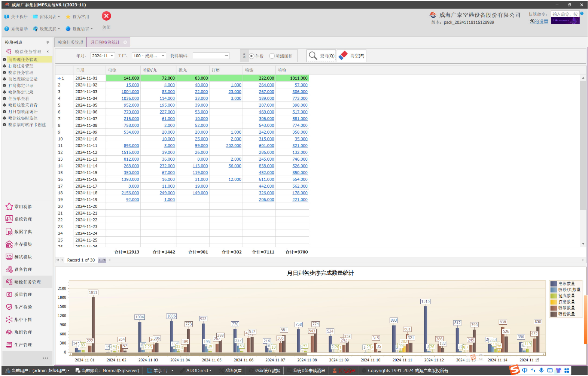Pin the 模块列表 panel with pushpin

(48, 42)
